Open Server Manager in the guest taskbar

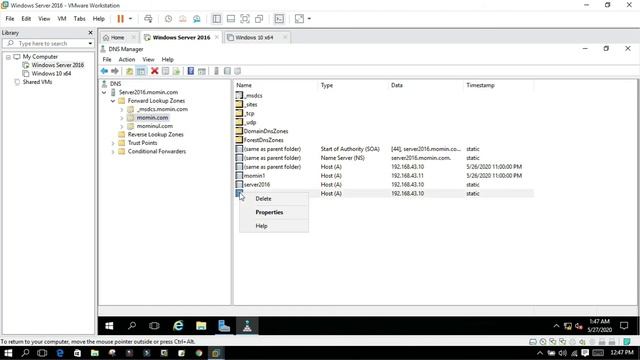pos(224,326)
